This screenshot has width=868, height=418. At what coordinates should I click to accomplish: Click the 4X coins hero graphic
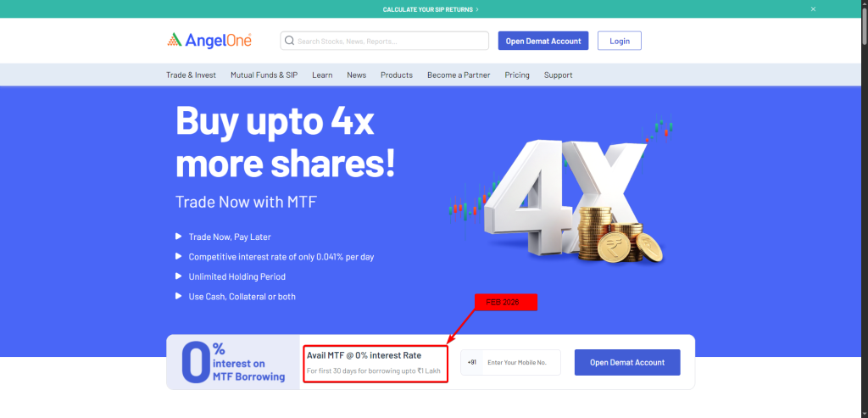point(562,191)
